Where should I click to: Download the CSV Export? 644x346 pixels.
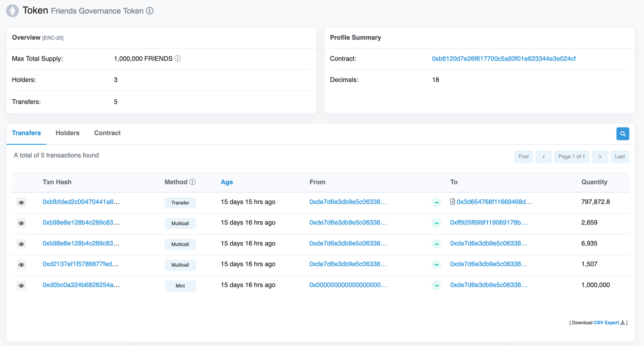click(606, 322)
